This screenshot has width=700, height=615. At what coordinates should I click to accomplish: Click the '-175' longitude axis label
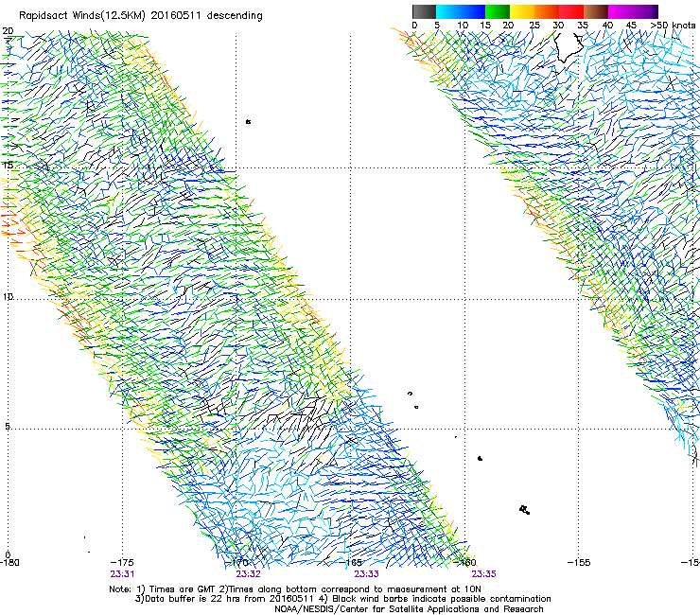click(x=122, y=562)
